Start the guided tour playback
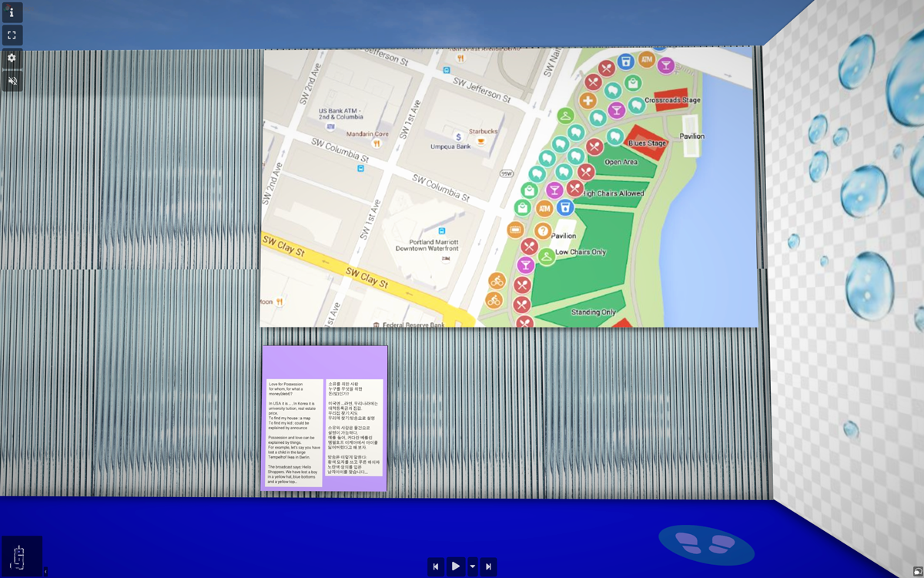 [x=456, y=566]
